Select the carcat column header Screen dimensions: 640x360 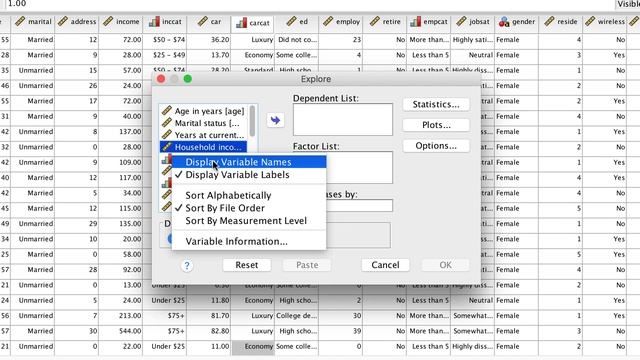[253, 23]
